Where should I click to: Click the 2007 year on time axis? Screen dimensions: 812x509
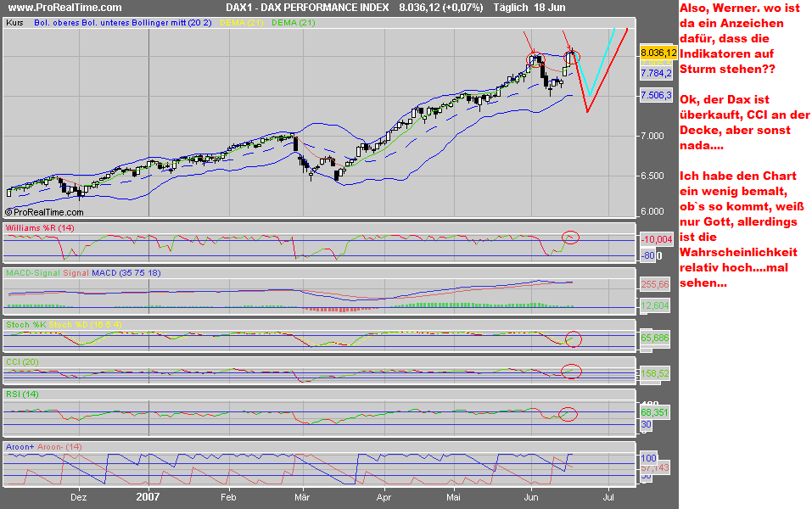(148, 497)
